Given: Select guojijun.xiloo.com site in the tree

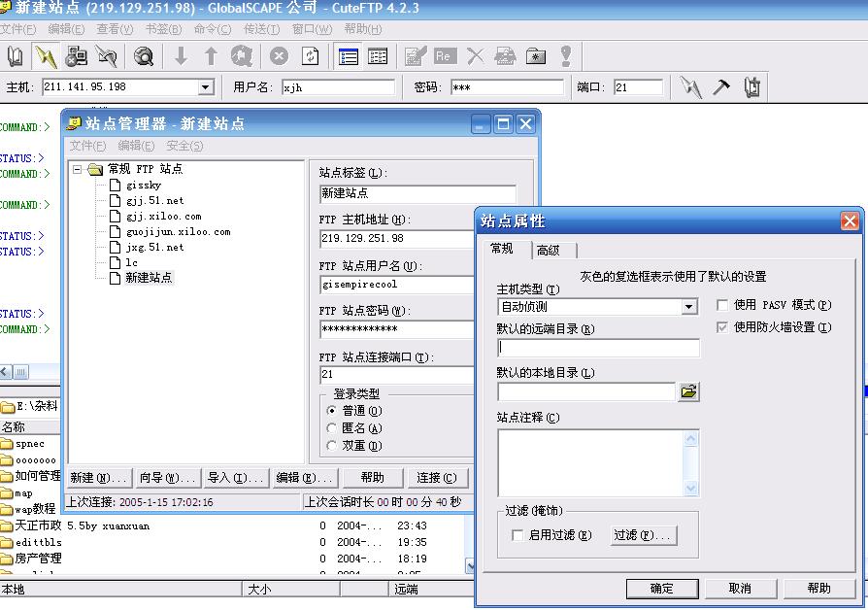Looking at the screenshot, I should pos(179,231).
